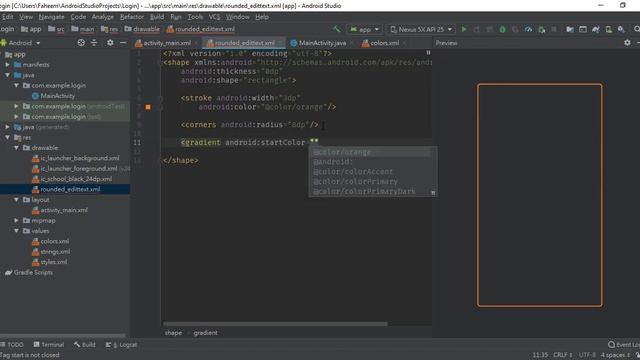Close the colors.xml tab

pyautogui.click(x=404, y=43)
